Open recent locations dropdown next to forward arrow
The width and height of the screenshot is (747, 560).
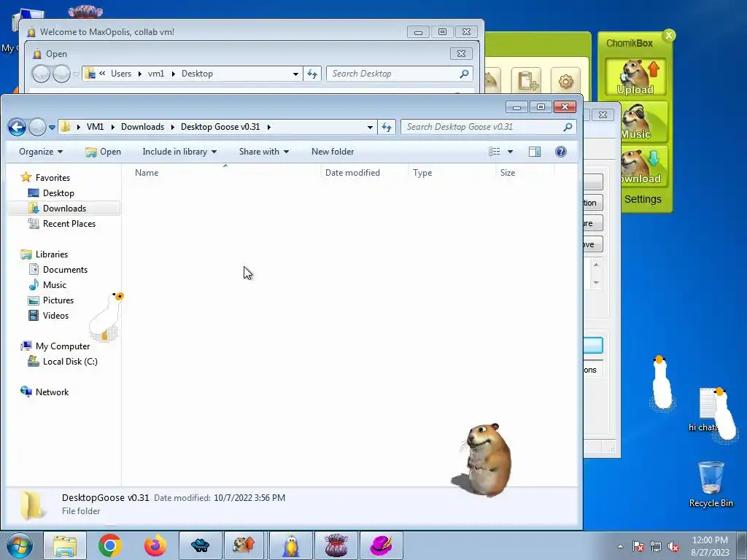pos(52,128)
